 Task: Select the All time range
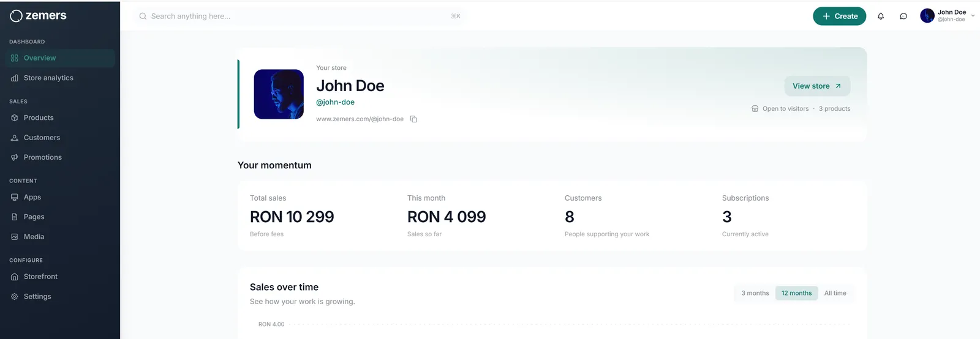(x=835, y=293)
